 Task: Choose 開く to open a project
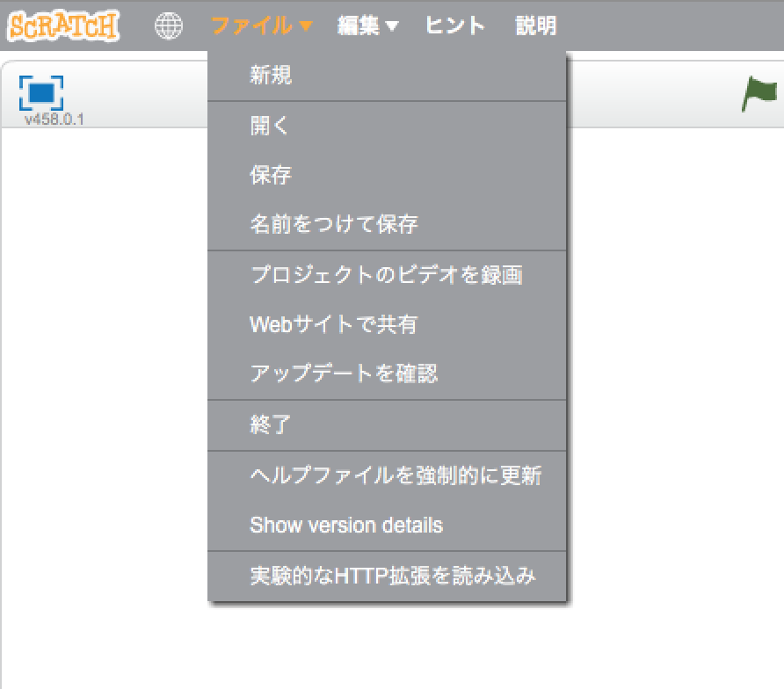[x=268, y=126]
